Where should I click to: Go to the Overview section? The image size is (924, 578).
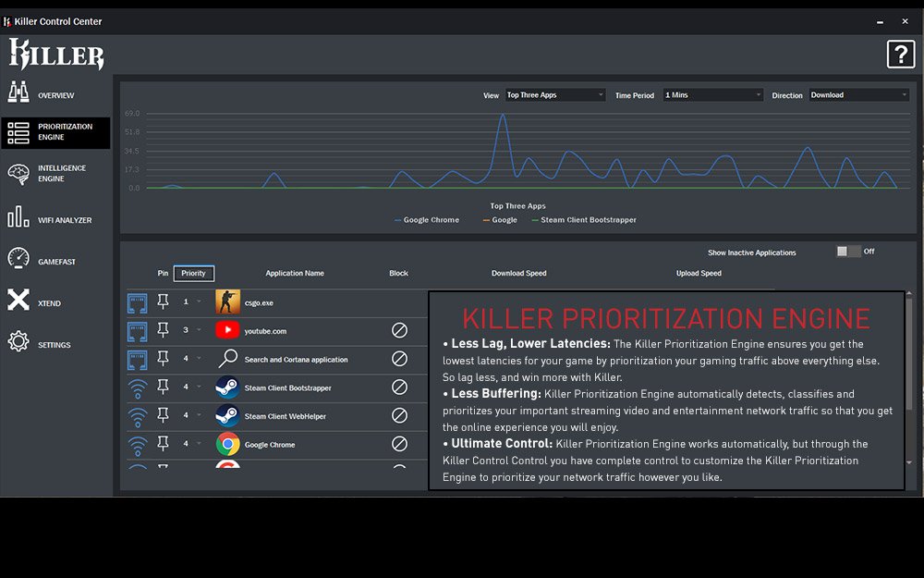[55, 95]
